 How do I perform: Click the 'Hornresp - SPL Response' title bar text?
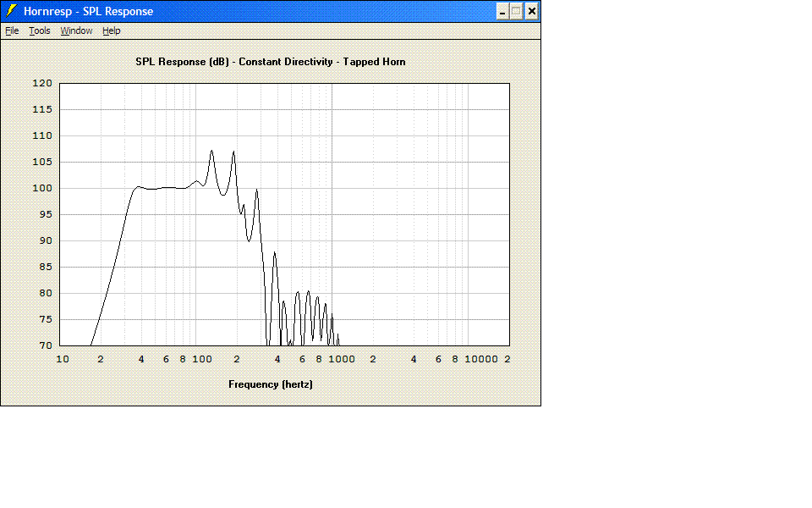(x=89, y=11)
